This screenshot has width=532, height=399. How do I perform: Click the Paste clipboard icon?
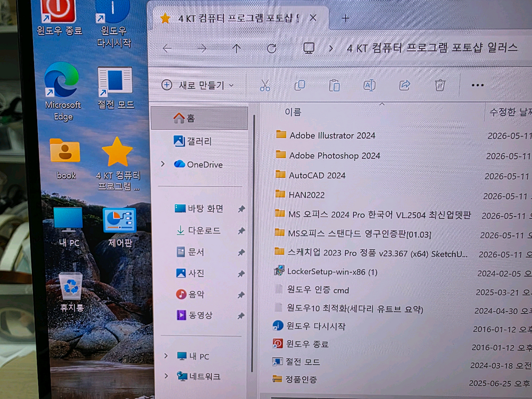click(x=334, y=85)
